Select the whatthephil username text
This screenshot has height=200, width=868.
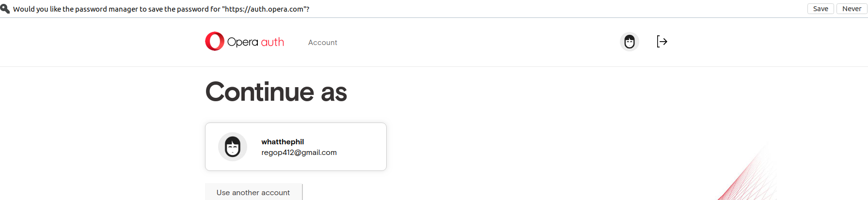click(283, 142)
